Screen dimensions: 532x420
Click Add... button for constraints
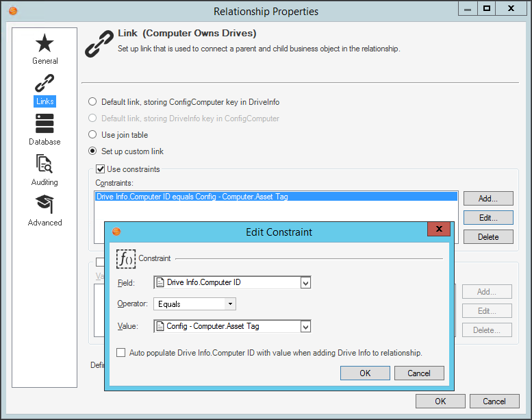488,199
